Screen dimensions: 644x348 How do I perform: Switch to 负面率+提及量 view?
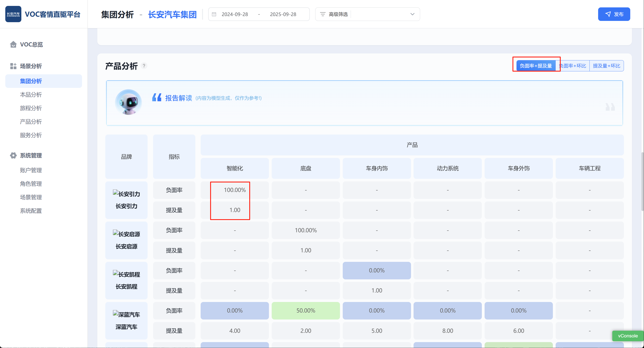click(536, 66)
